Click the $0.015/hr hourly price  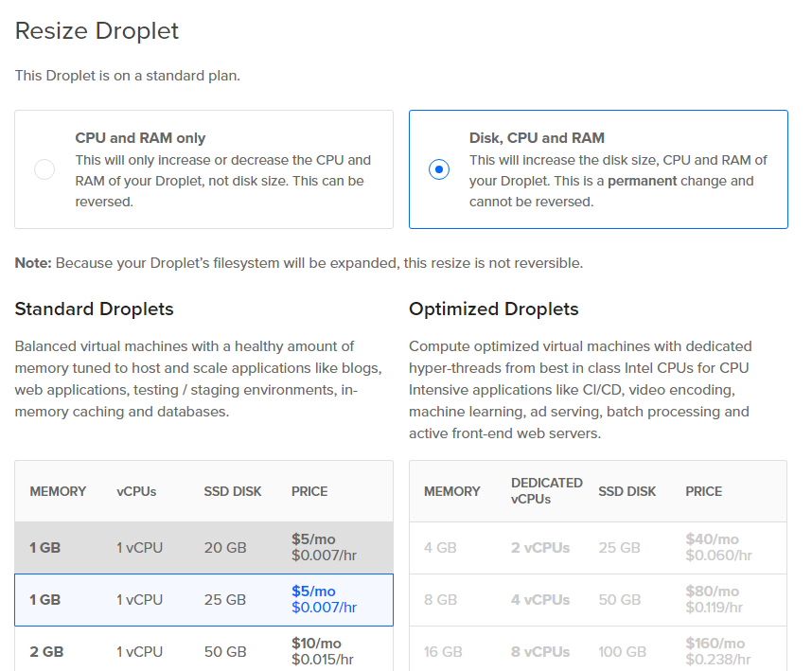point(323,660)
